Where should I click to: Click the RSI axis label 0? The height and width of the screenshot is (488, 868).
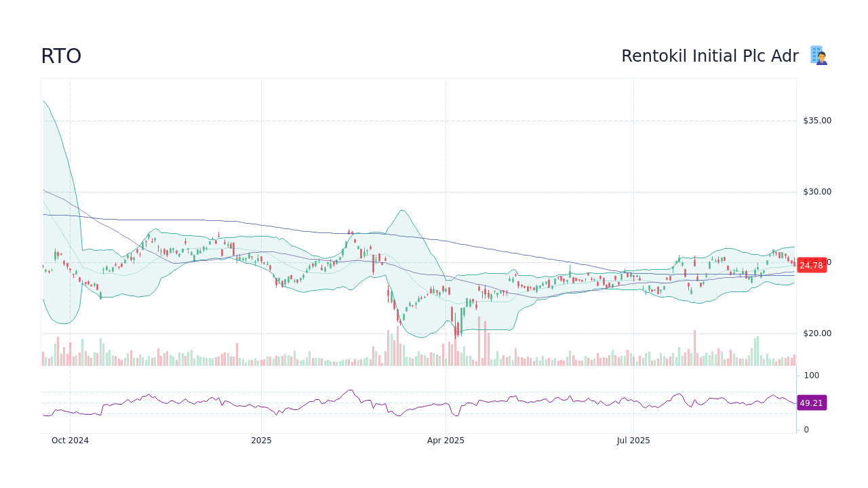pos(806,430)
